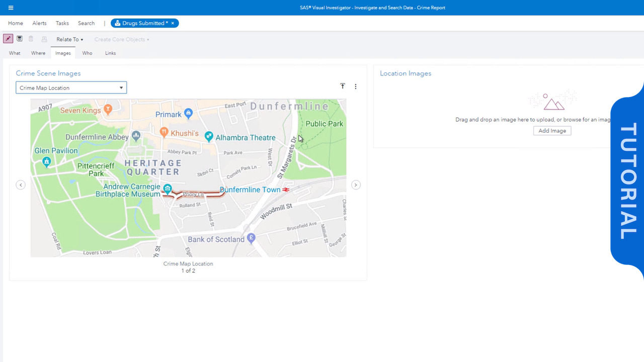Show the previous crime scene image

click(21, 185)
